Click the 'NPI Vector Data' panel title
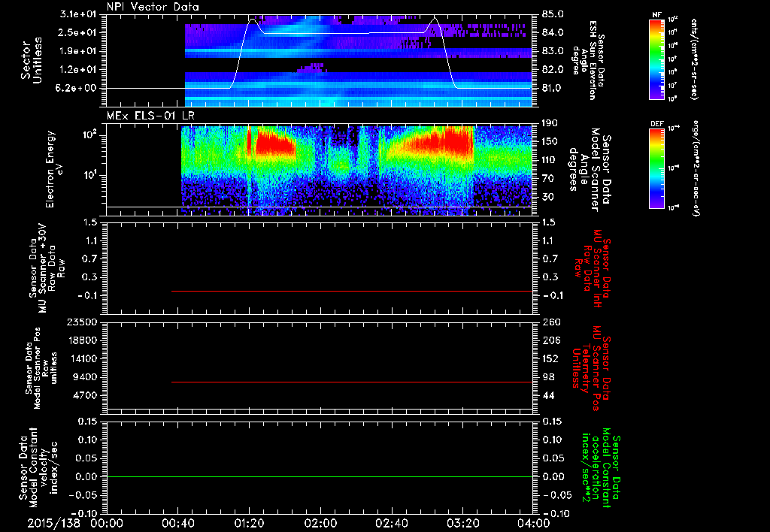Image resolution: width=770 pixels, height=532 pixels. click(153, 7)
